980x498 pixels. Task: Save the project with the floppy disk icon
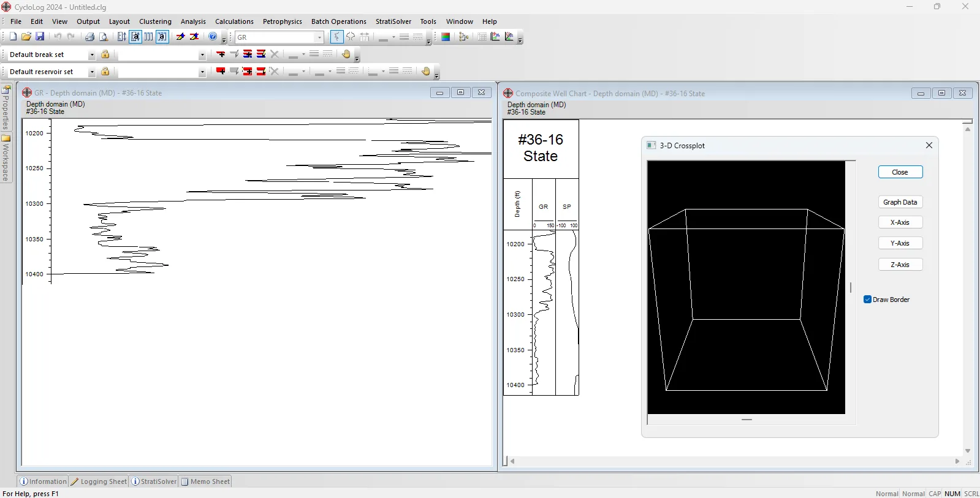coord(40,37)
